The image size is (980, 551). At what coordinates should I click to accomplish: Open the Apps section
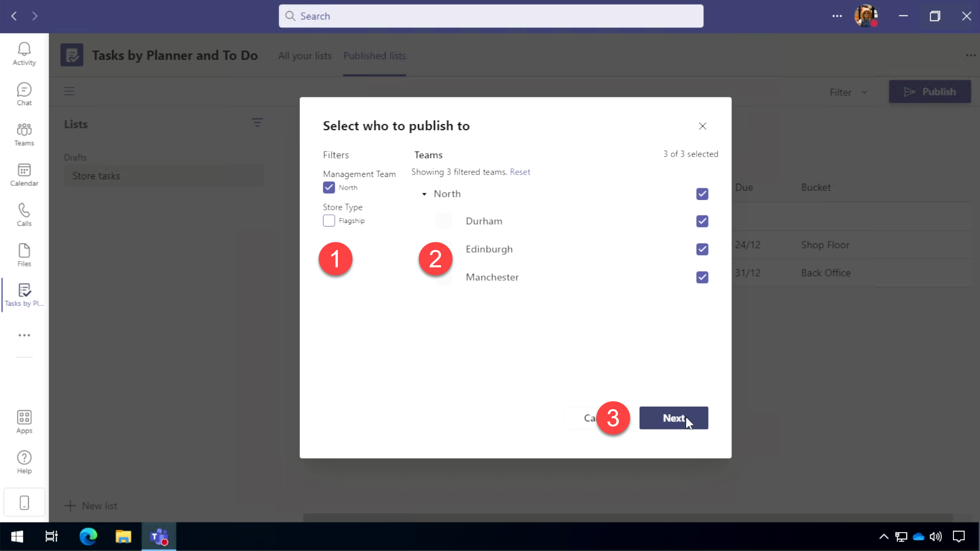[x=23, y=420]
